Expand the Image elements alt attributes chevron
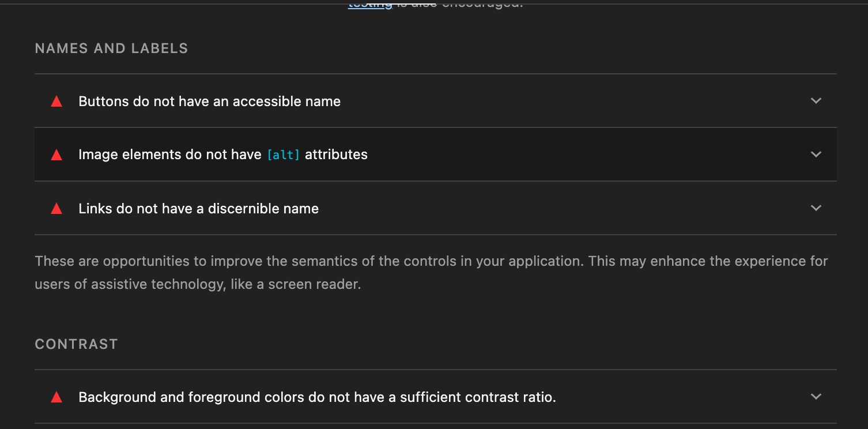This screenshot has height=429, width=868. tap(816, 155)
